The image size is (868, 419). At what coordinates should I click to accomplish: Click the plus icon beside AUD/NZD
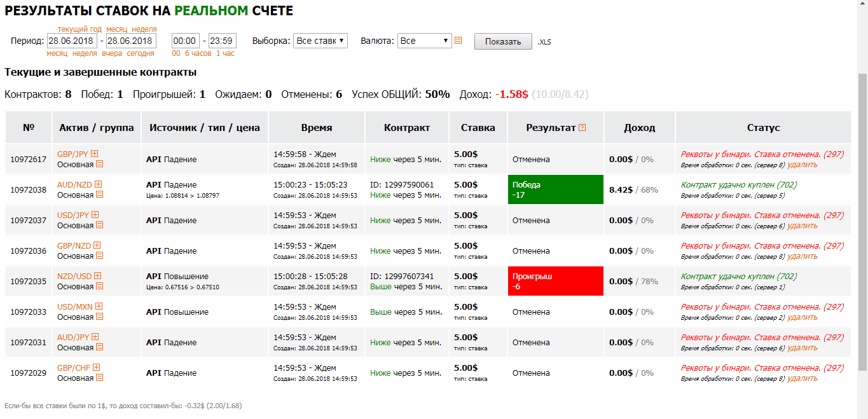[x=99, y=184]
